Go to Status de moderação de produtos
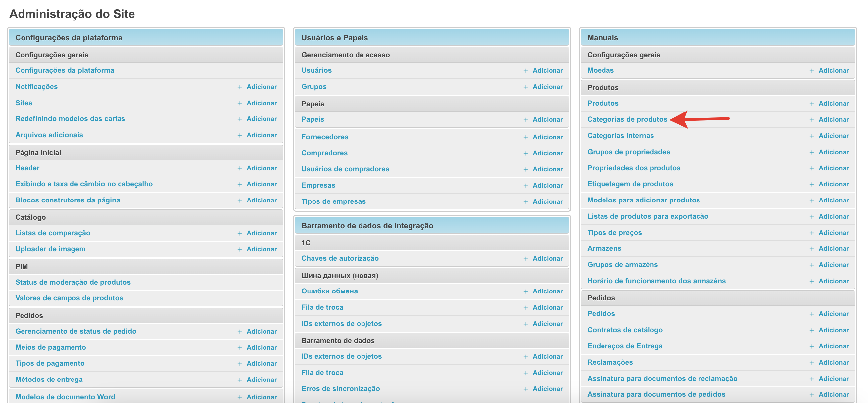This screenshot has width=868, height=403. click(73, 282)
